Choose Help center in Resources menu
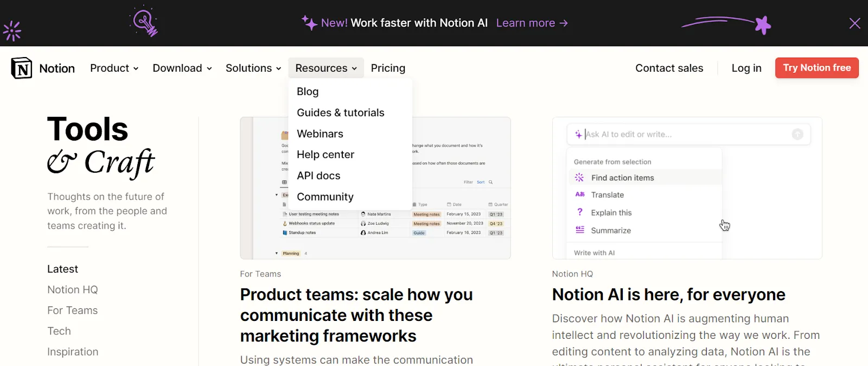The image size is (868, 366). tap(325, 154)
